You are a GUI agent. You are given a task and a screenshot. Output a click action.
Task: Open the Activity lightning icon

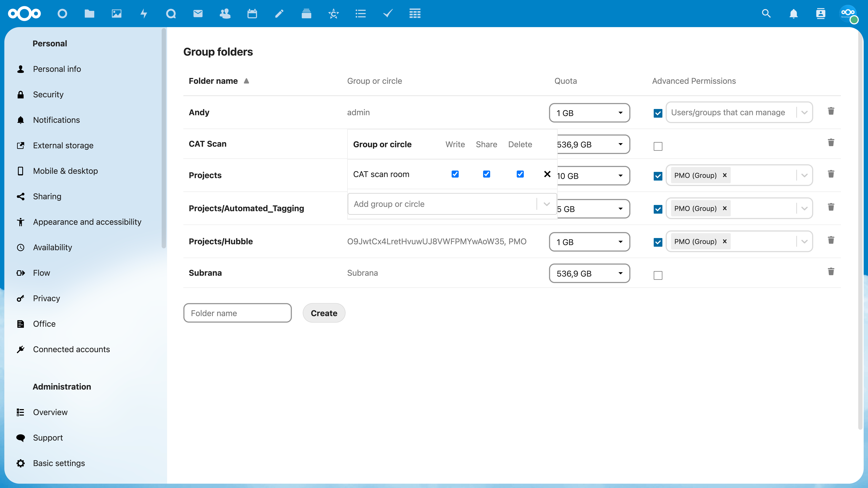click(x=144, y=13)
